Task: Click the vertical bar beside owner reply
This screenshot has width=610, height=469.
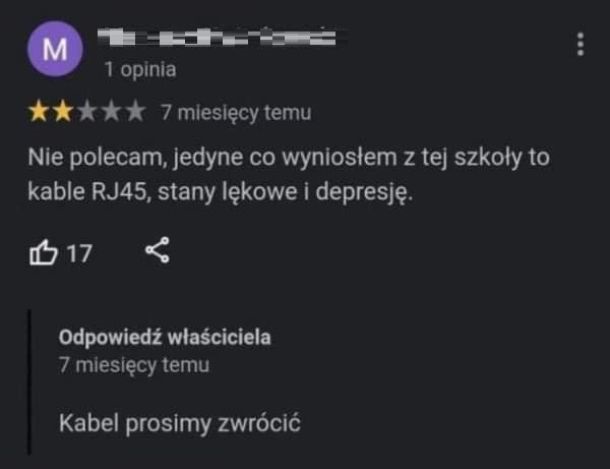Action: pyautogui.click(x=29, y=382)
